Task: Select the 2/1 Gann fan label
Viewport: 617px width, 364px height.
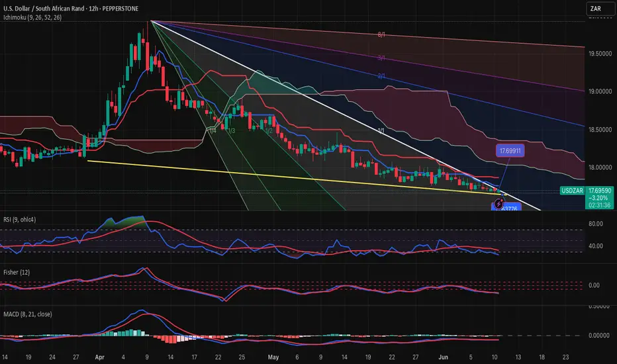Action: coord(381,76)
